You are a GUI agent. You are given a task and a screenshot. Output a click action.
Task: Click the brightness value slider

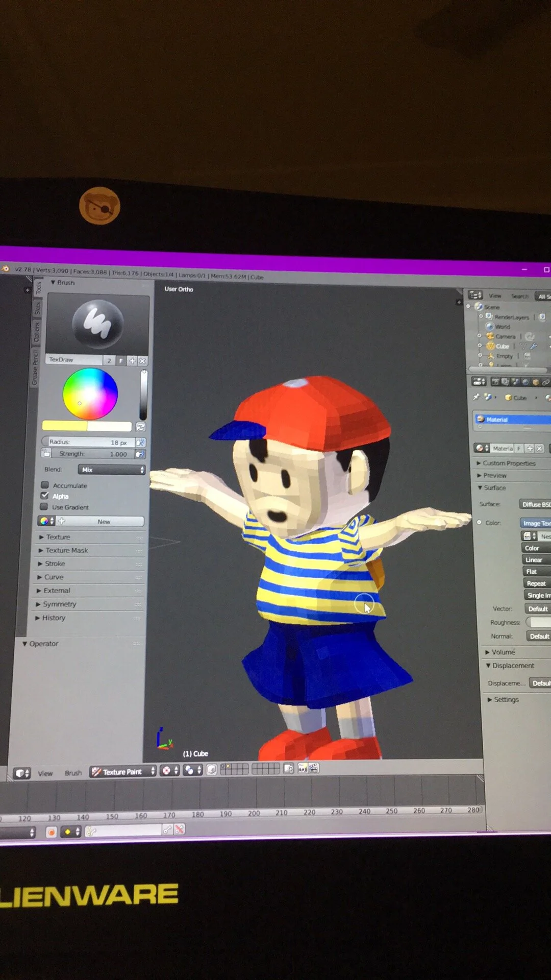143,395
